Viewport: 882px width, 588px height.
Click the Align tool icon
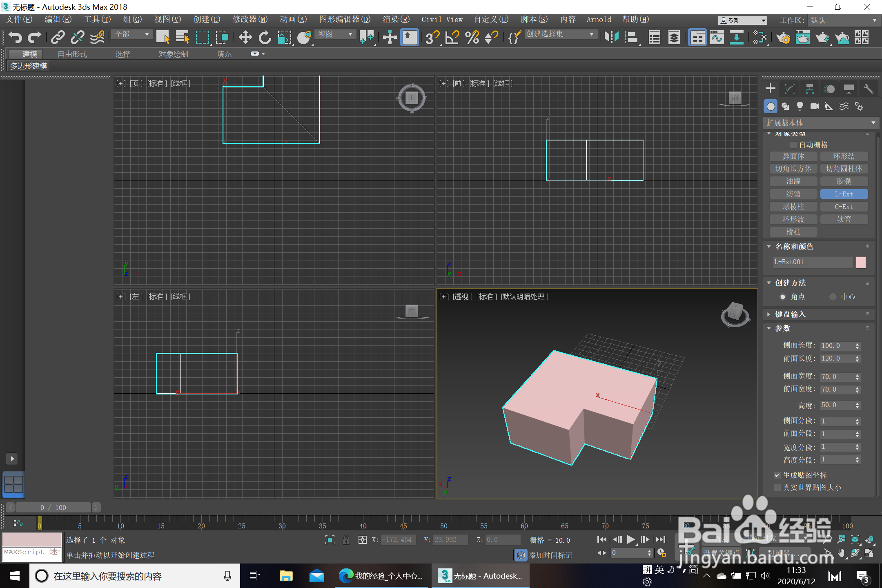tap(631, 37)
